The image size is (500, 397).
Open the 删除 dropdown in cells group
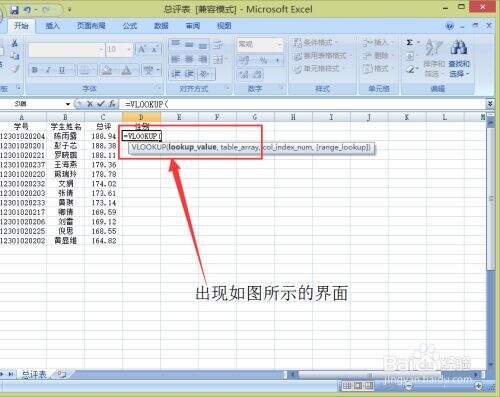pos(378,56)
